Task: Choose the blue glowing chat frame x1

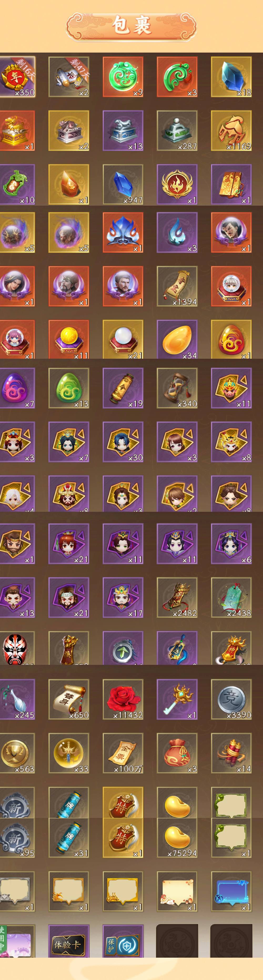Action: pos(231,892)
